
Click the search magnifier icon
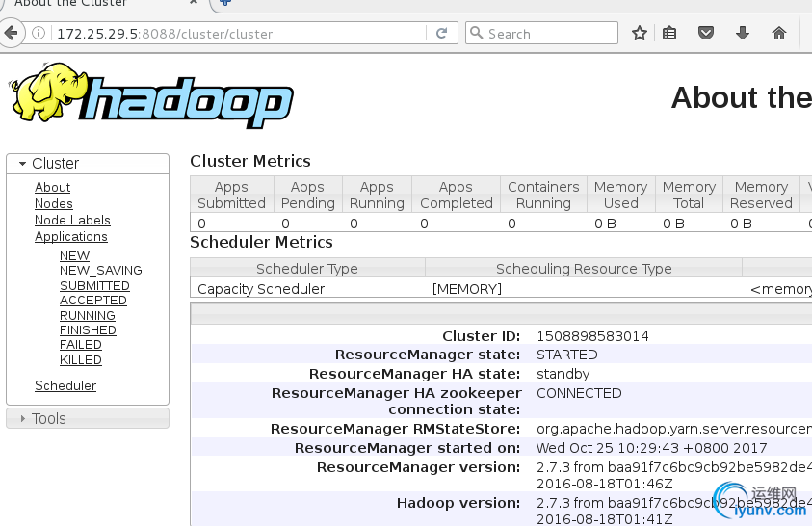[x=476, y=33]
